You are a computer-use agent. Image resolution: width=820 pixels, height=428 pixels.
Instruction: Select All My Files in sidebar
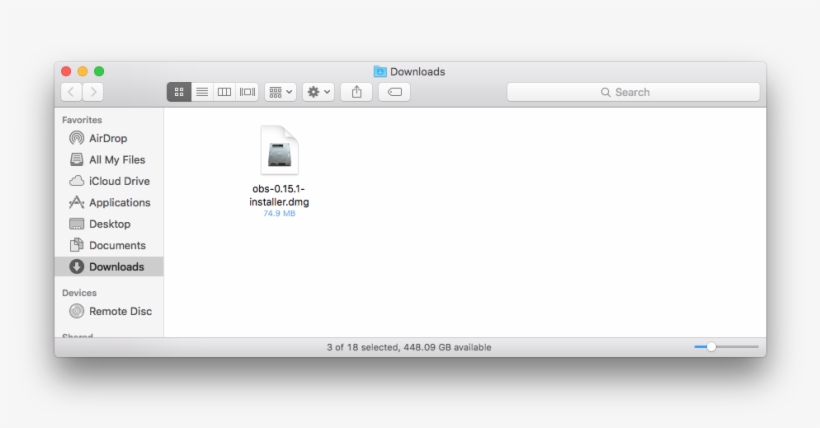(109, 160)
